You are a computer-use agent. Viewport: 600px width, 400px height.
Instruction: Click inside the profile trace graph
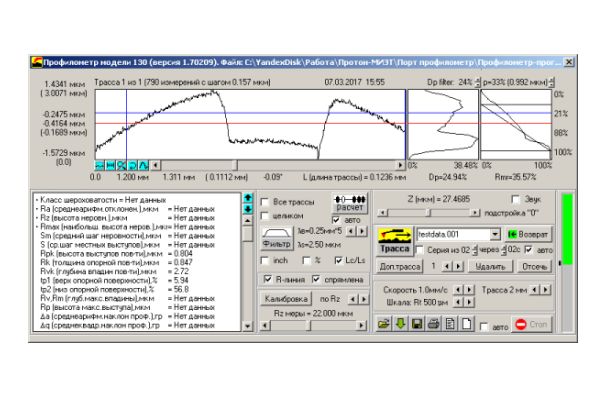tap(250, 124)
